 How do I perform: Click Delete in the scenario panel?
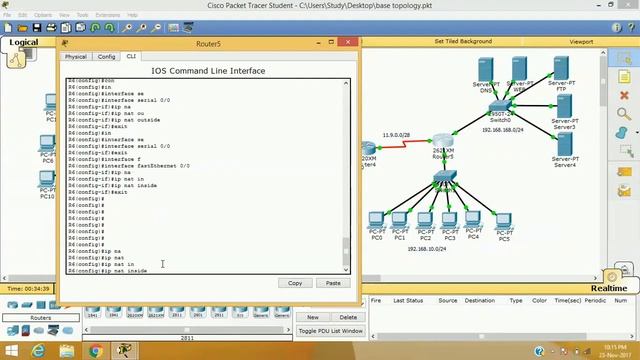pyautogui.click(x=348, y=317)
